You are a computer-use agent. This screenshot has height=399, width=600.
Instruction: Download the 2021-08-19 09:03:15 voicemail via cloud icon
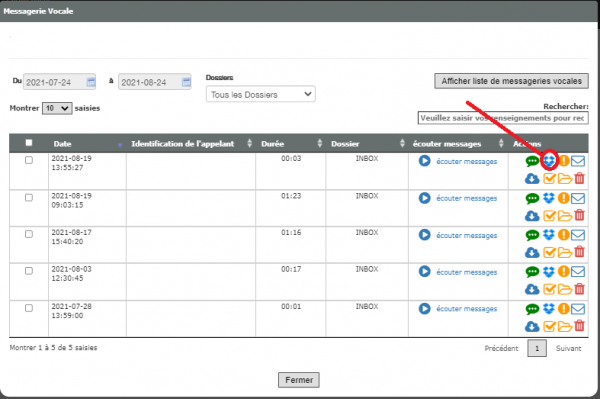(532, 215)
